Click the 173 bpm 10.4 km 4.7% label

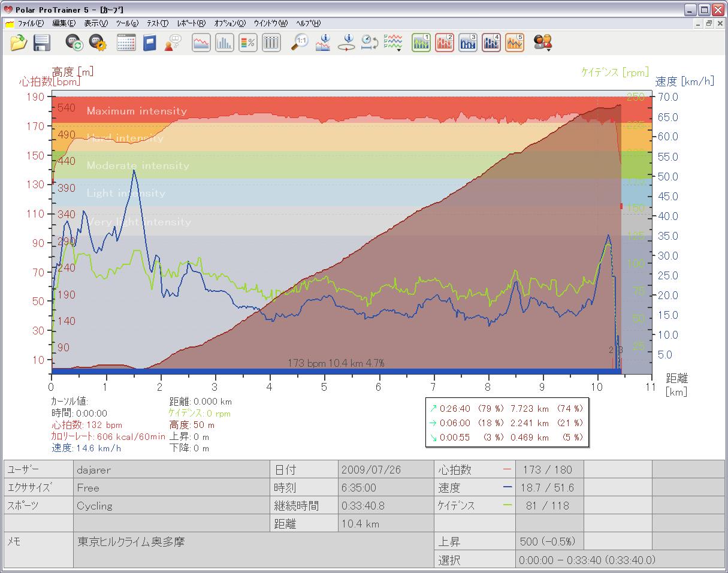click(336, 363)
